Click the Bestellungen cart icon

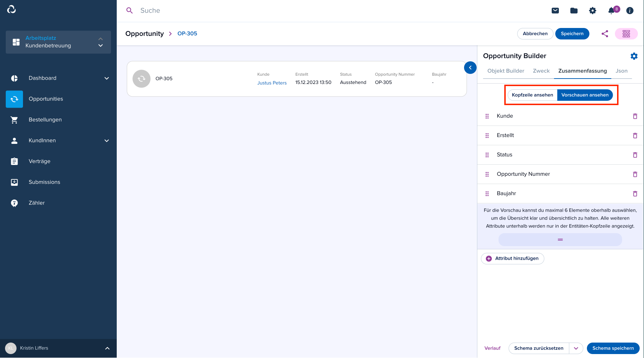14,120
